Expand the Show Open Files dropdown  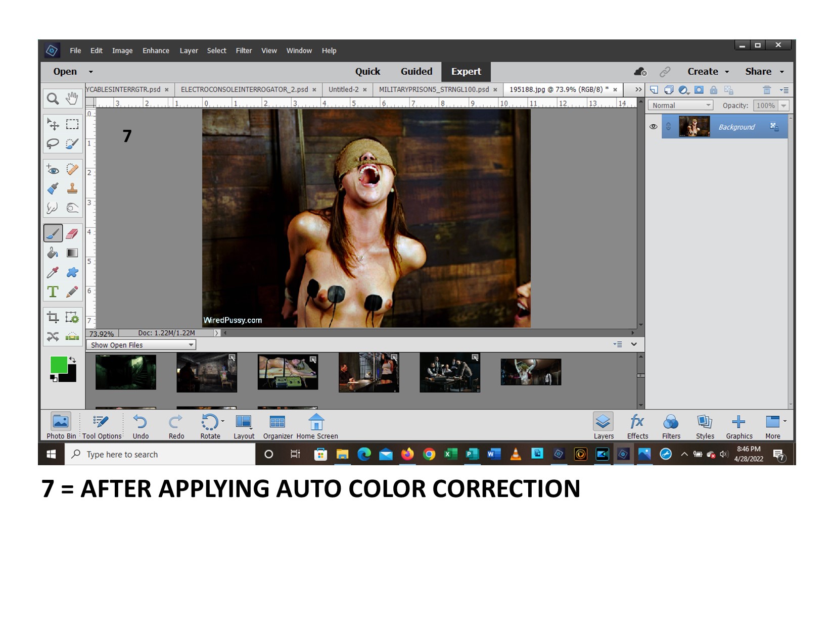click(141, 345)
